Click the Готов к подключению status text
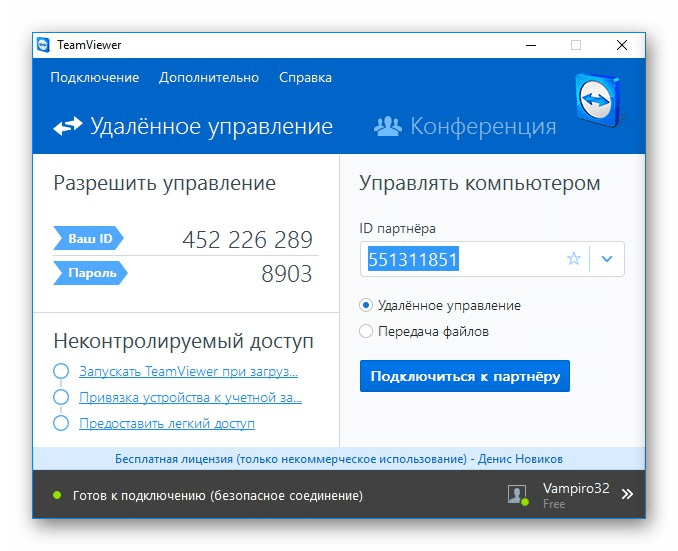The image size is (678, 551). [x=217, y=495]
